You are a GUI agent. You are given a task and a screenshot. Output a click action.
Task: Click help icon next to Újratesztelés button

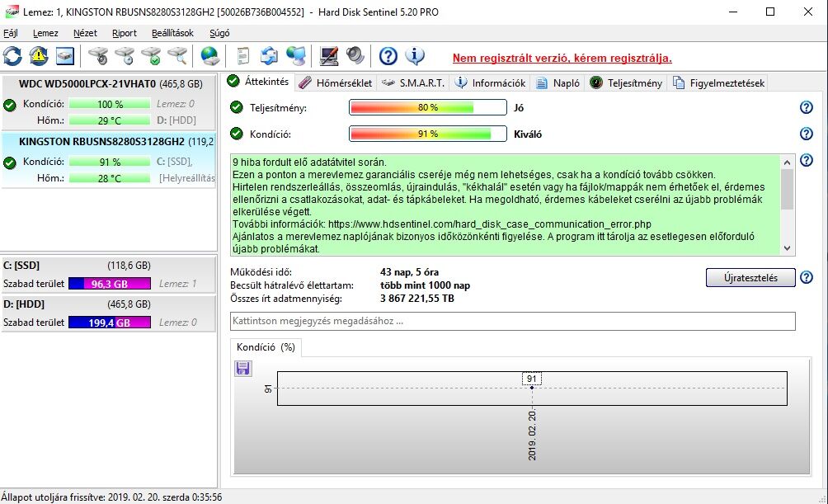(x=807, y=277)
